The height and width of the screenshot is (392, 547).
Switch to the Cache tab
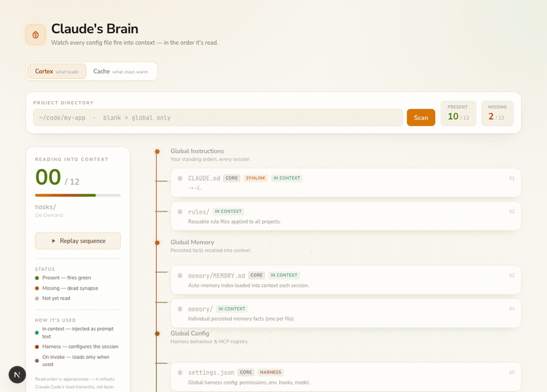(120, 71)
